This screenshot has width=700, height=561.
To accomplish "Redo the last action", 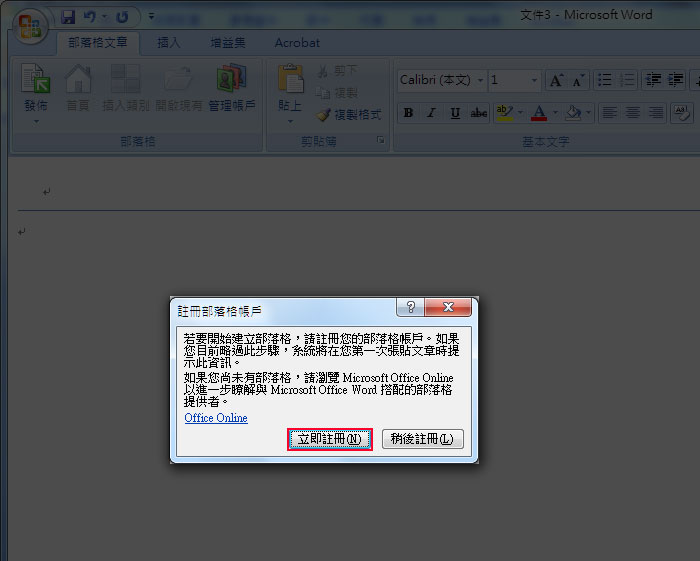I will [122, 17].
